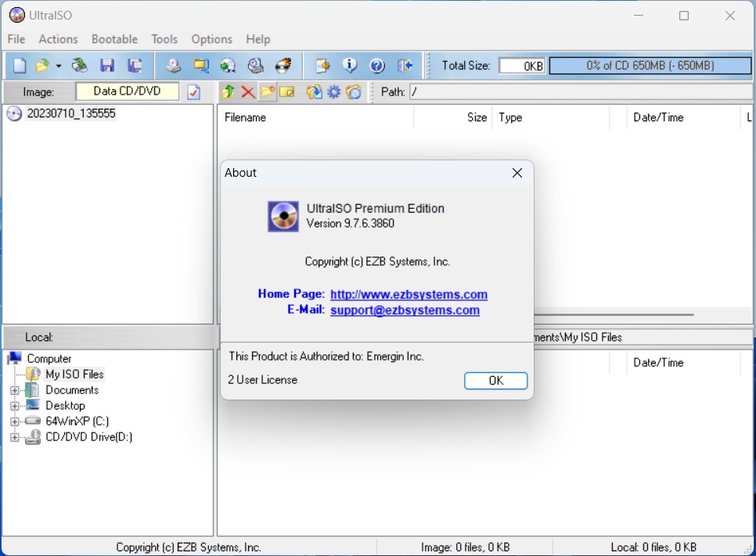Select 64WinXP (C:) drive in Local tree
The image size is (756, 556).
coord(77,421)
